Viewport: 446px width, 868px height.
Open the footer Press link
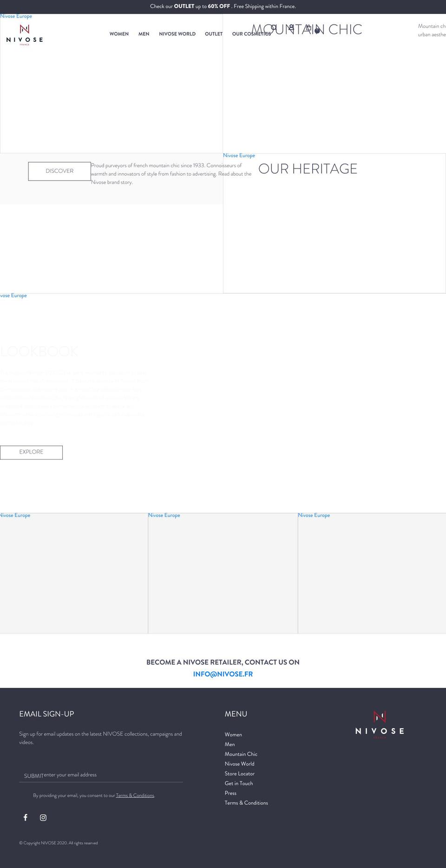230,793
